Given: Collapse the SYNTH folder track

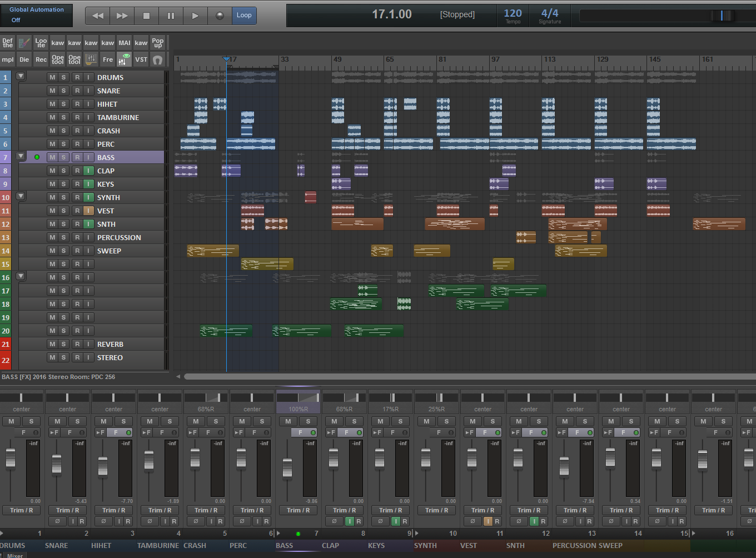Looking at the screenshot, I should [21, 196].
